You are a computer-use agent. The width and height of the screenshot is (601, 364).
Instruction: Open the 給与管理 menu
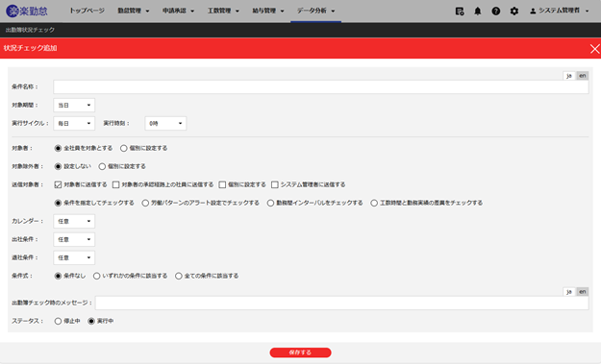[x=268, y=11]
